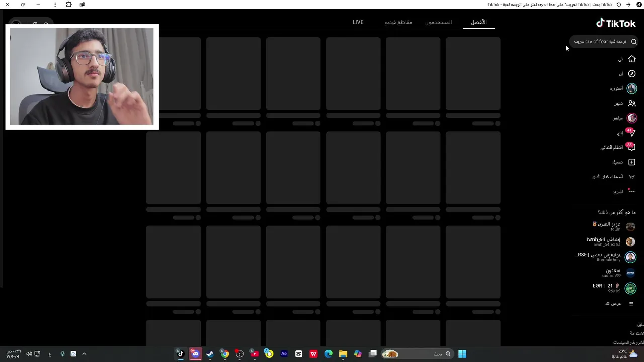Open the teal-ringed avatar item in sidebar

[632, 88]
